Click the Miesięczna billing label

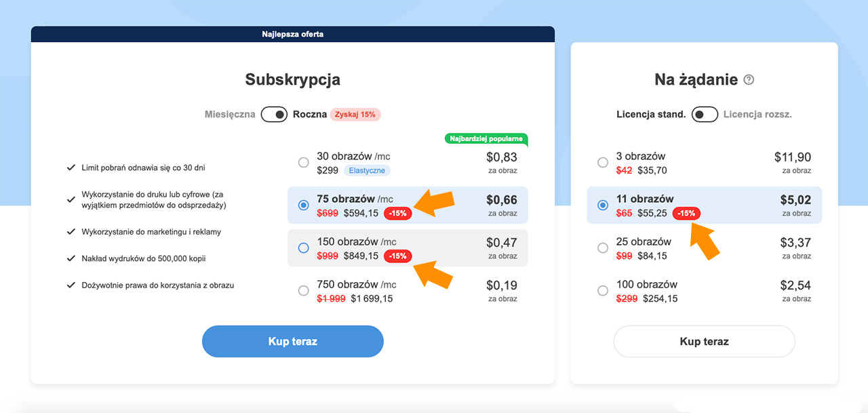tap(230, 115)
